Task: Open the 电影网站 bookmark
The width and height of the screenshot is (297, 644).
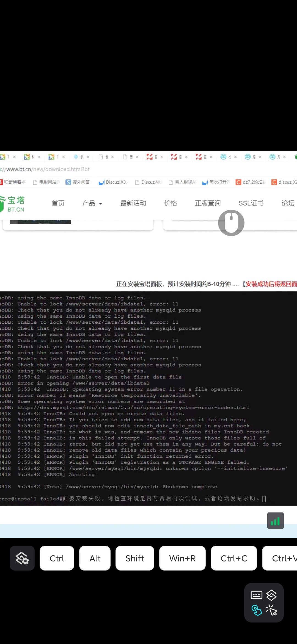Action: [x=46, y=182]
